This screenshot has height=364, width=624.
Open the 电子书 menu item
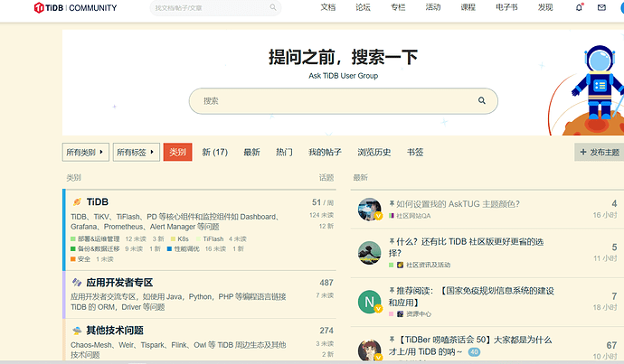(506, 7)
